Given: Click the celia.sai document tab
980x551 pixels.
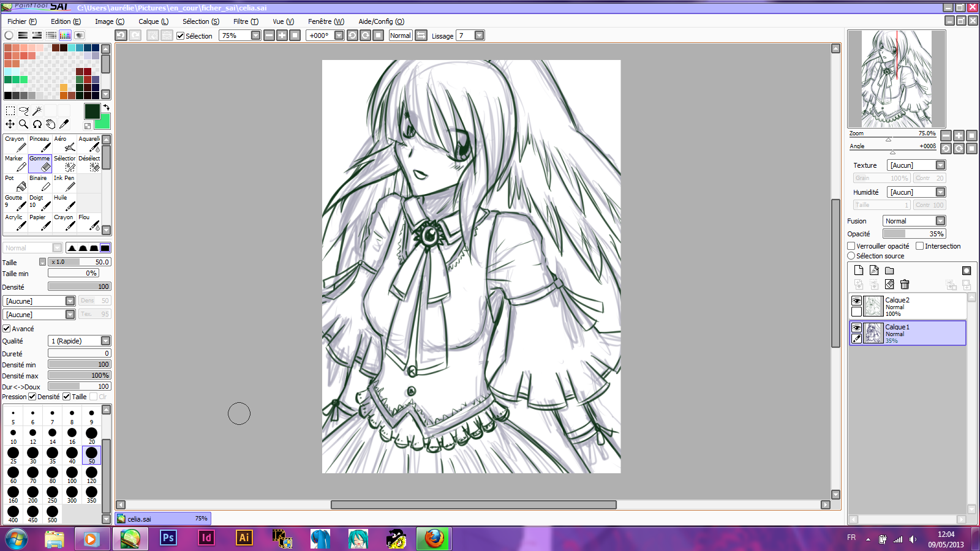Looking at the screenshot, I should coord(163,519).
